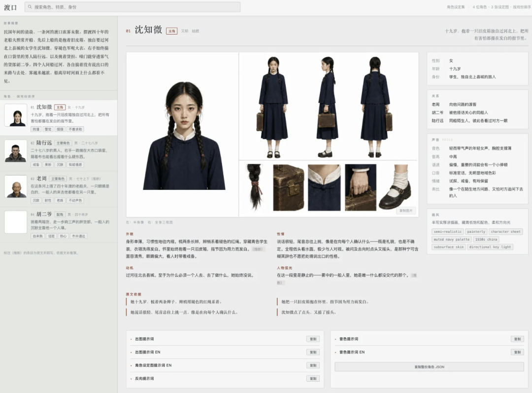Copy the 角色设定图提示词 EN prompt

(313, 365)
